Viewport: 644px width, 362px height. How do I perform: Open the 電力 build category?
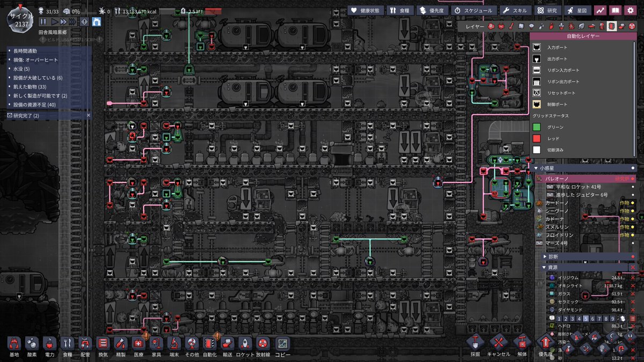pyautogui.click(x=49, y=346)
